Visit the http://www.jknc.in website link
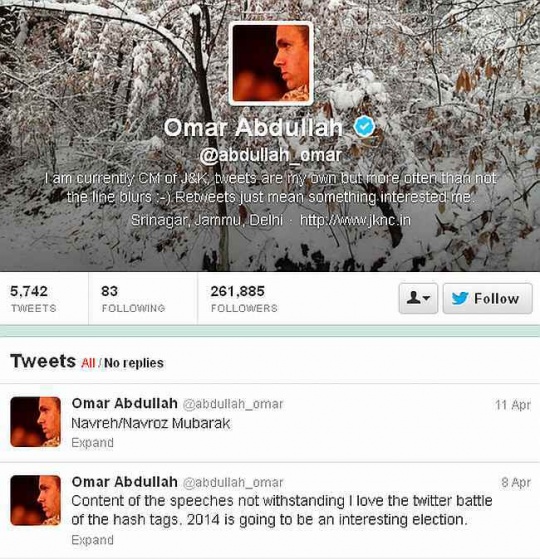540x559 pixels. [x=355, y=220]
